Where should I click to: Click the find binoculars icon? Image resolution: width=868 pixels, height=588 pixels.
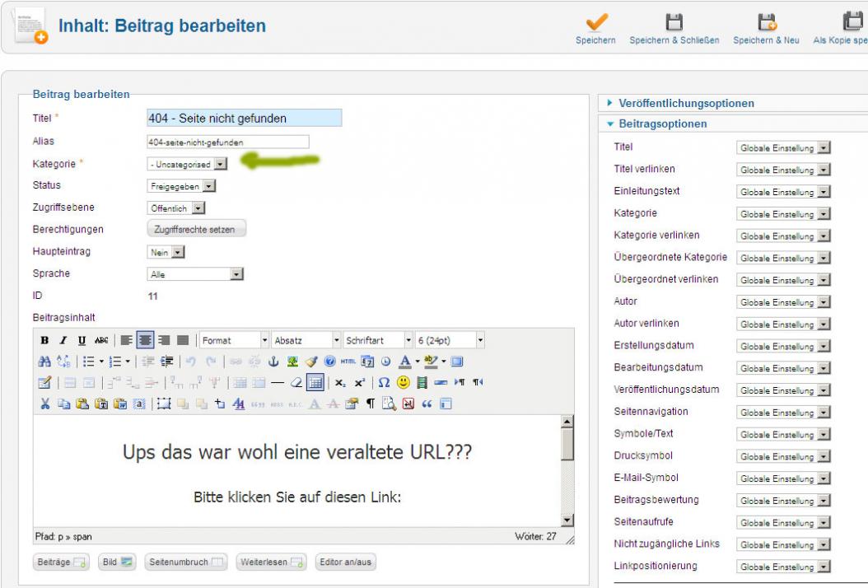(45, 362)
